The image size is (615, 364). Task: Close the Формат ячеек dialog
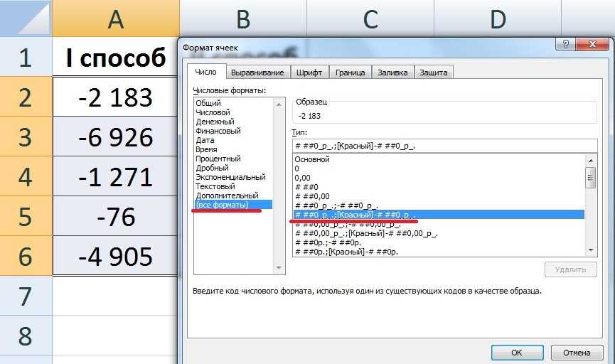pyautogui.click(x=592, y=44)
